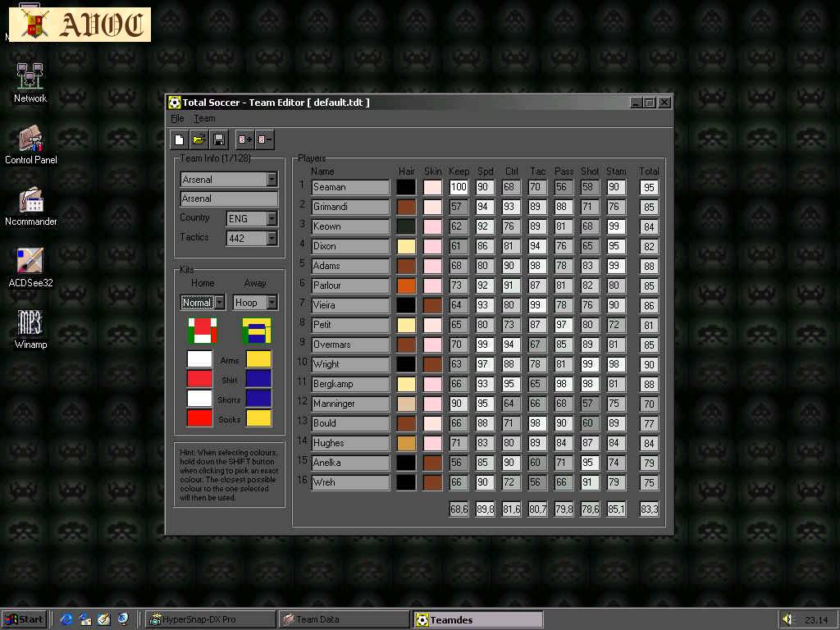The image size is (840, 630).
Task: Click the Bergkamp player name field
Action: click(350, 384)
